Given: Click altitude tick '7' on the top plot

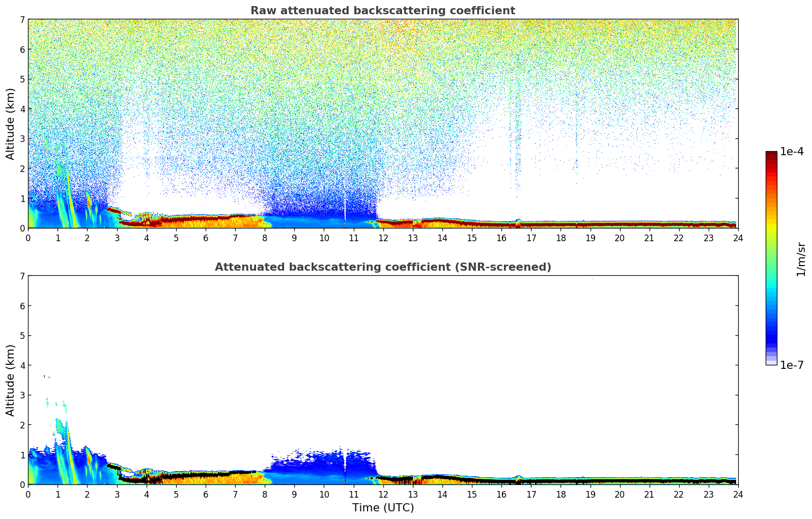Looking at the screenshot, I should coord(22,19).
